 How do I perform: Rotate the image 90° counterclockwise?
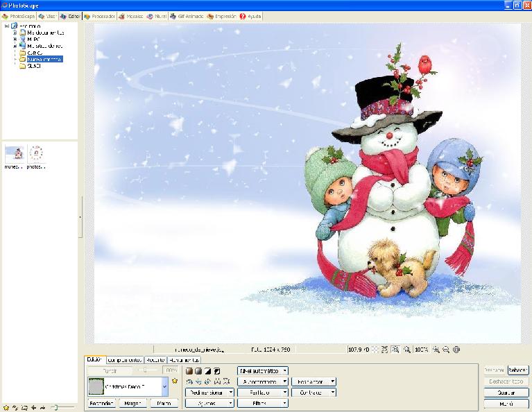click(189, 381)
